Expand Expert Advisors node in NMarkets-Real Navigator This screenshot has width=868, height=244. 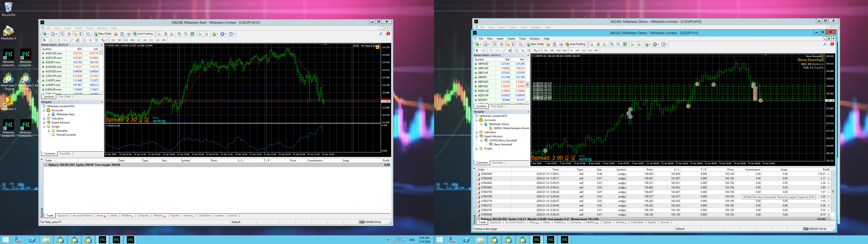pos(44,123)
